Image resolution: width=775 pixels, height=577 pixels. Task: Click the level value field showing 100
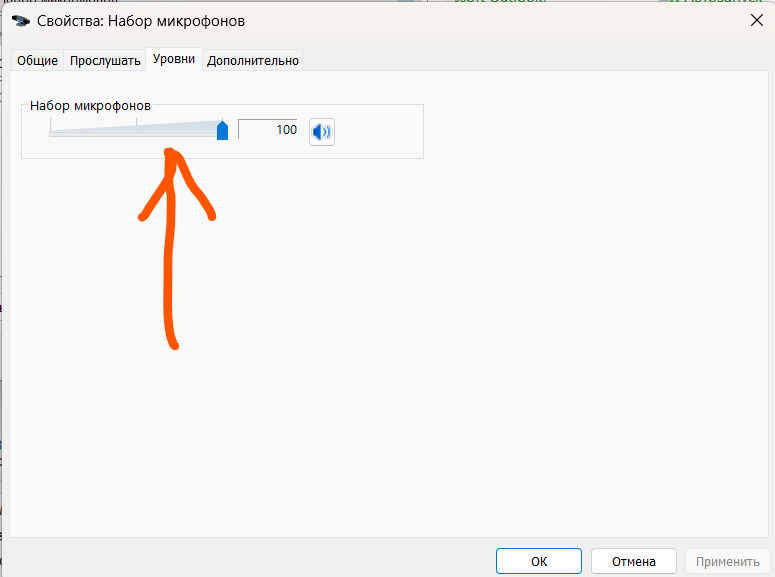pos(268,130)
